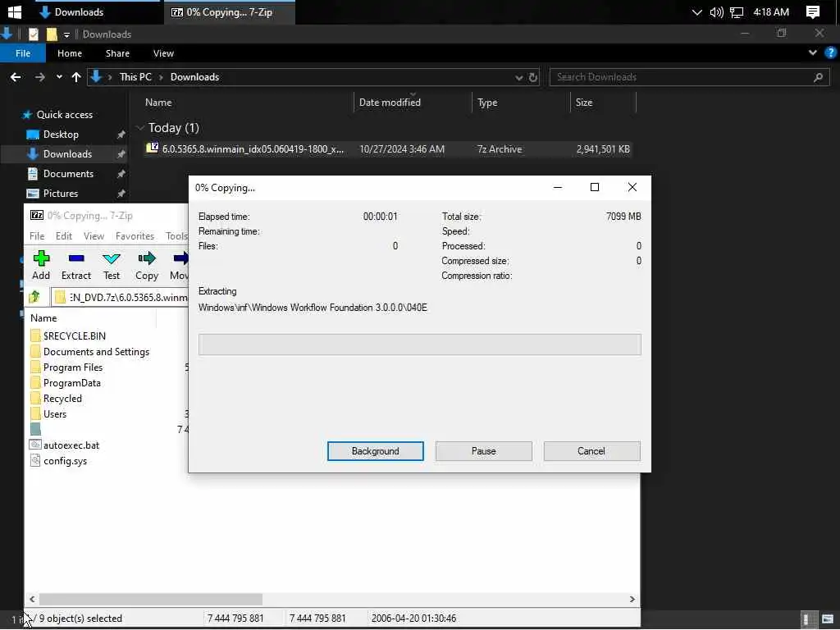Expand the Explorer ribbon

pyautogui.click(x=813, y=52)
